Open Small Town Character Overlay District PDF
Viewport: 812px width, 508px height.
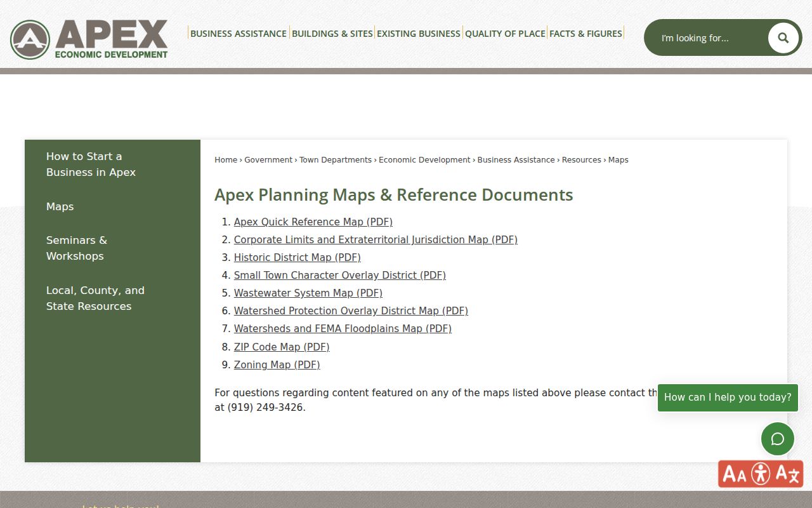[x=340, y=275]
